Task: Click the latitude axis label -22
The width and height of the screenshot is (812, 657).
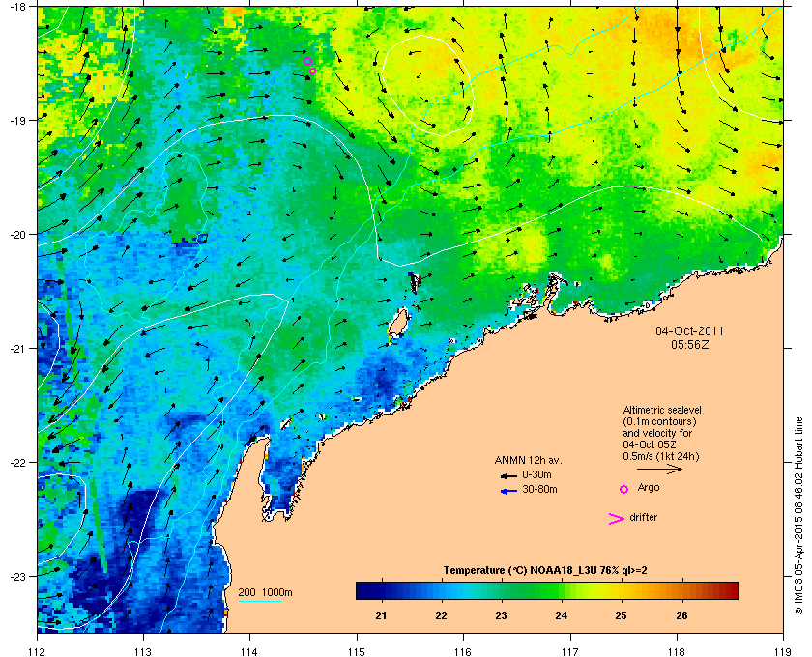Action: (x=17, y=463)
